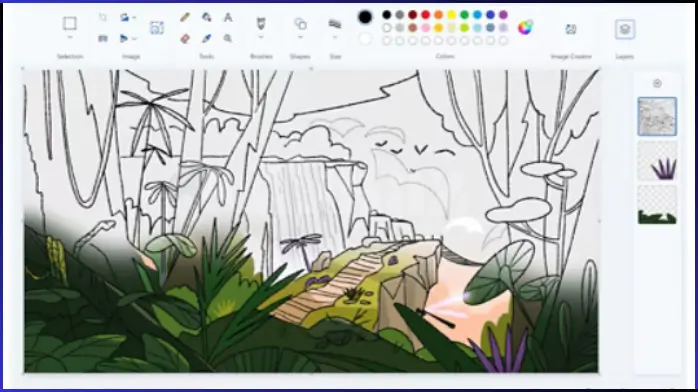Expand the Flip dropdown arrow
This screenshot has width=698, height=392.
tap(134, 39)
